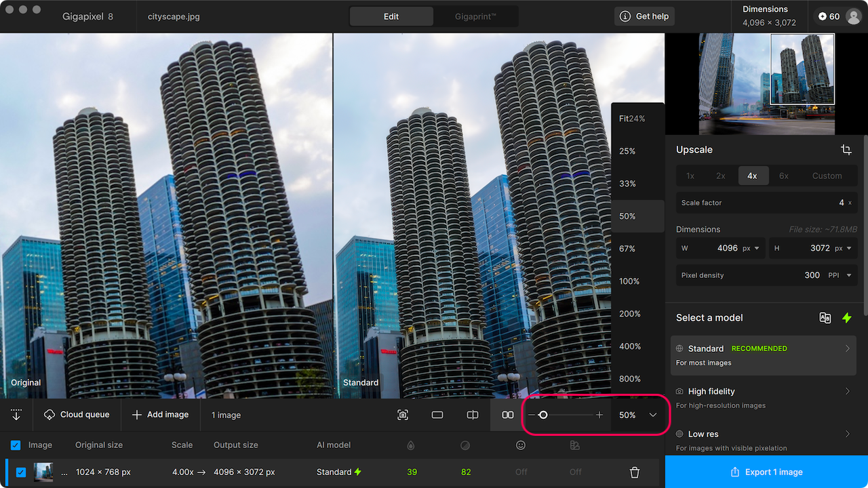Expand the Standard model settings chevron
Viewport: 868px width, 488px height.
(x=848, y=348)
